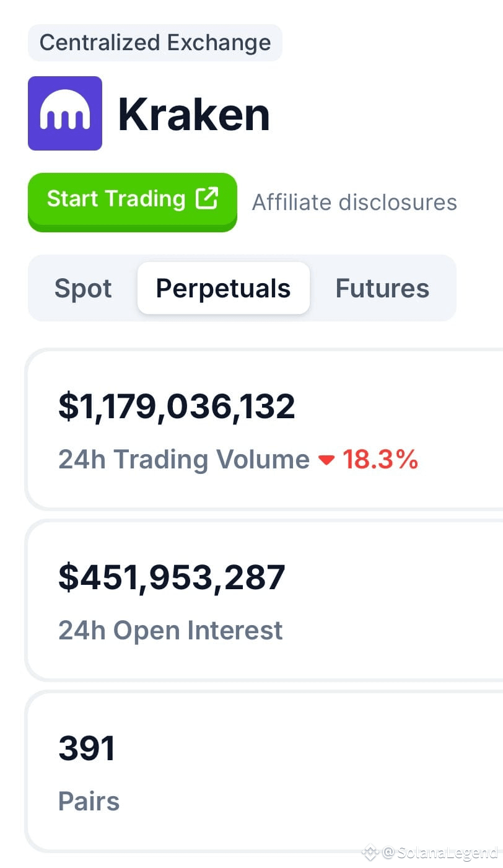Click the @SolanaLegend watermark text
This screenshot has height=868, width=503.
tap(440, 853)
